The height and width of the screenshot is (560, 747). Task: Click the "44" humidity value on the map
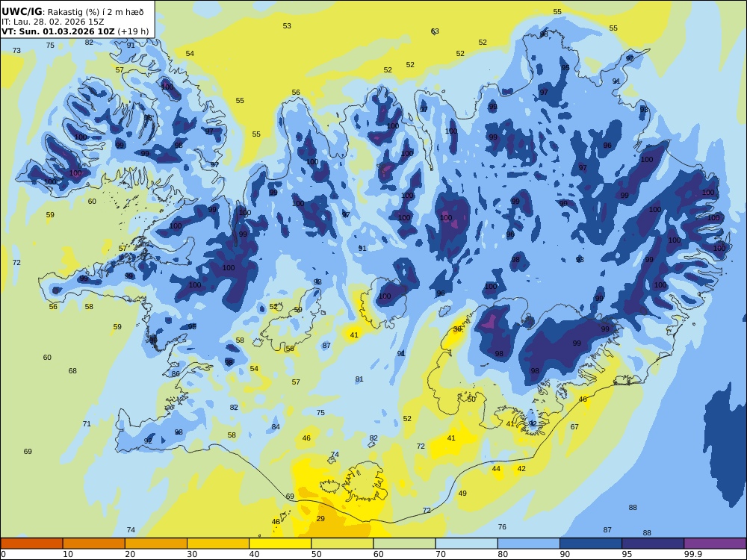click(x=497, y=469)
